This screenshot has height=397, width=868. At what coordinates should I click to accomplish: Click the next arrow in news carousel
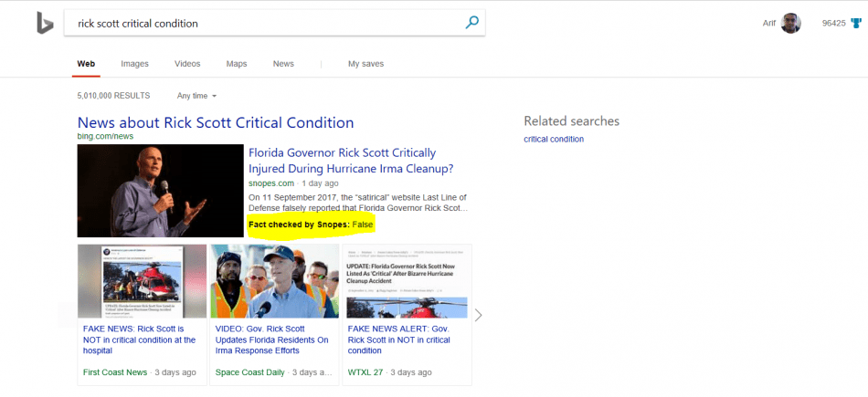pos(478,315)
